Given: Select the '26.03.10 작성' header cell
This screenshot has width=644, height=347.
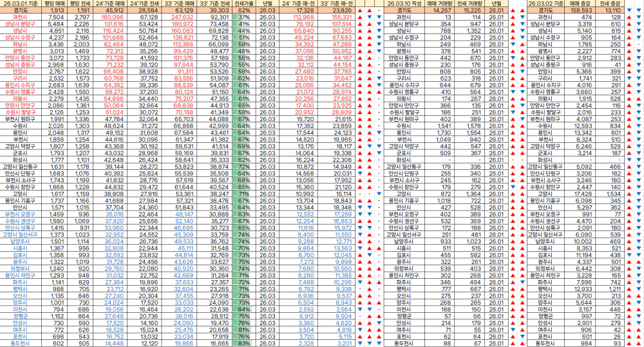Looking at the screenshot, I should pyautogui.click(x=404, y=3).
